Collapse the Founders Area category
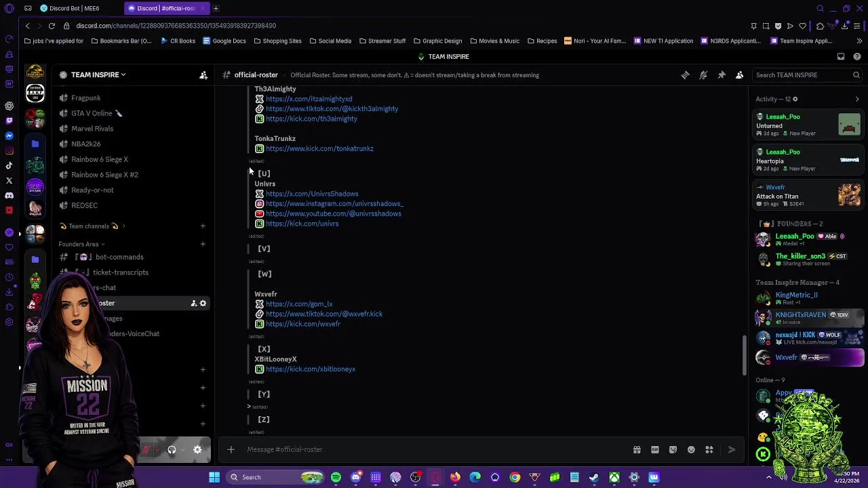 [81, 244]
